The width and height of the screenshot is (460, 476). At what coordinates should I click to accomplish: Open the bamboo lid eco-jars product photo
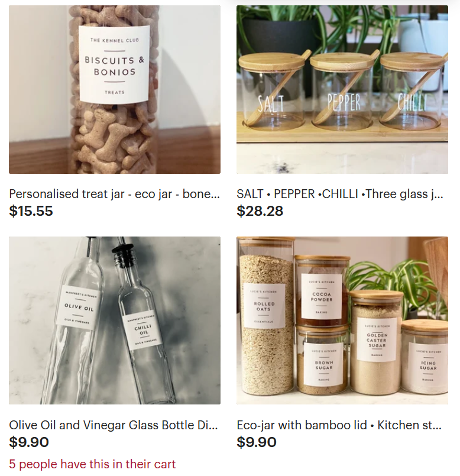click(x=342, y=320)
